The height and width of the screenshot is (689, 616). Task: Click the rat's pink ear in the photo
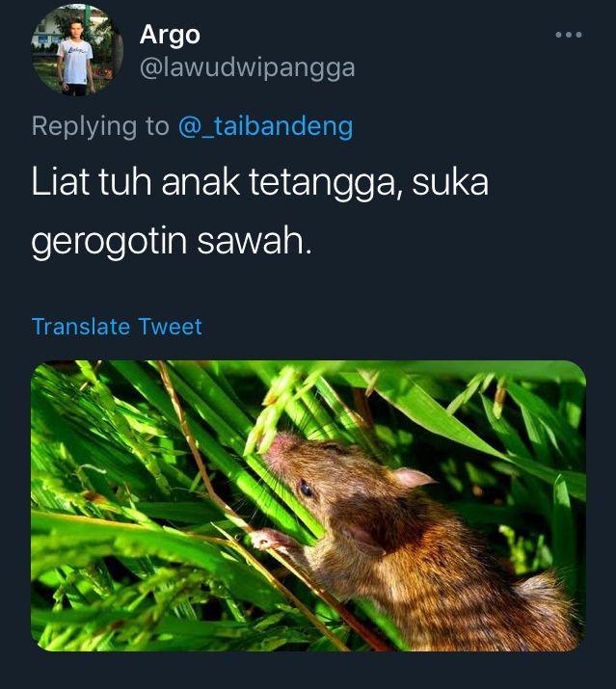413,478
